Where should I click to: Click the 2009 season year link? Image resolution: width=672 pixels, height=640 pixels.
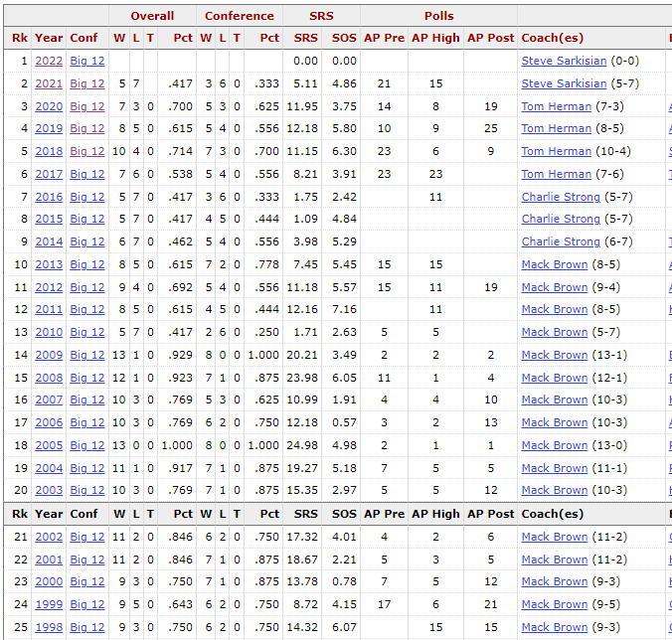pyautogui.click(x=49, y=355)
